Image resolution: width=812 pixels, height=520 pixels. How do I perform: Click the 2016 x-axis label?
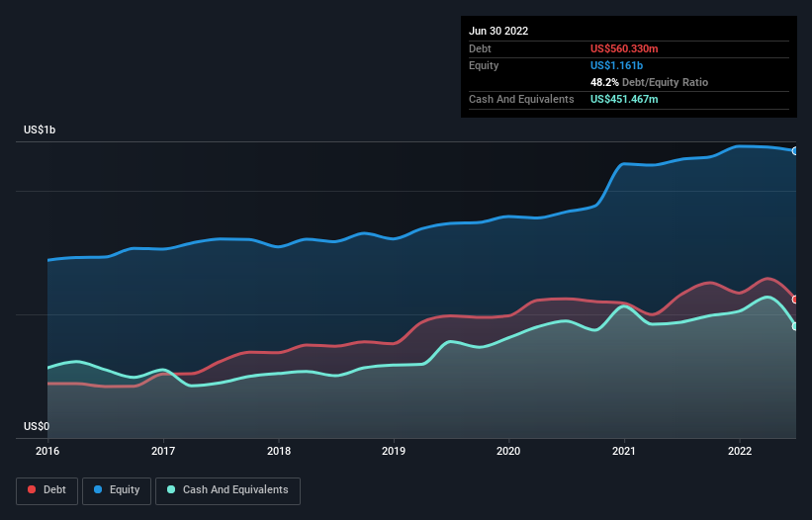tap(47, 451)
